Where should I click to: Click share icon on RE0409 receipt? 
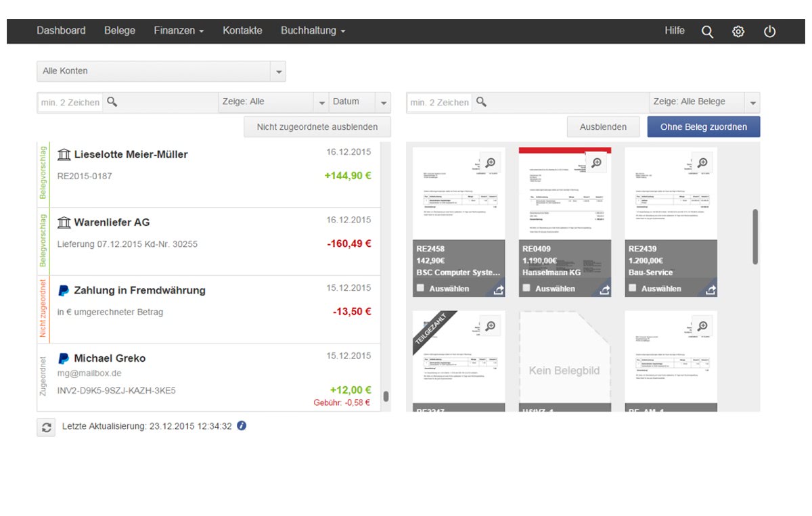coord(604,289)
